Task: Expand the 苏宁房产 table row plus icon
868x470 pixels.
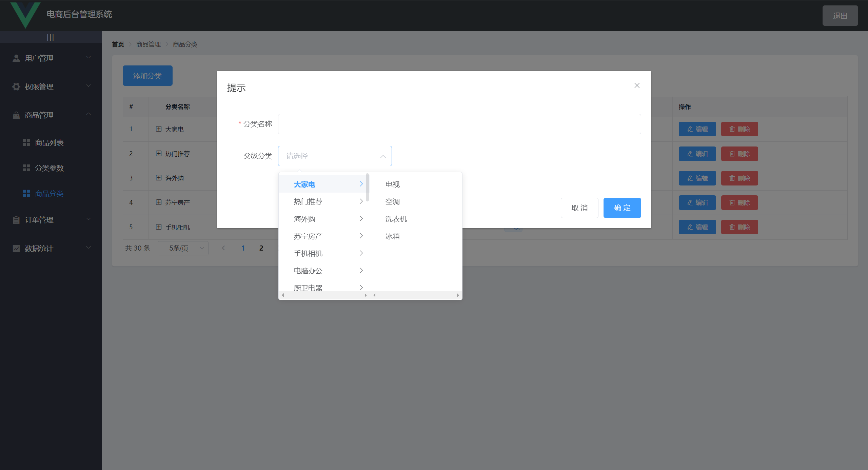Action: point(159,202)
